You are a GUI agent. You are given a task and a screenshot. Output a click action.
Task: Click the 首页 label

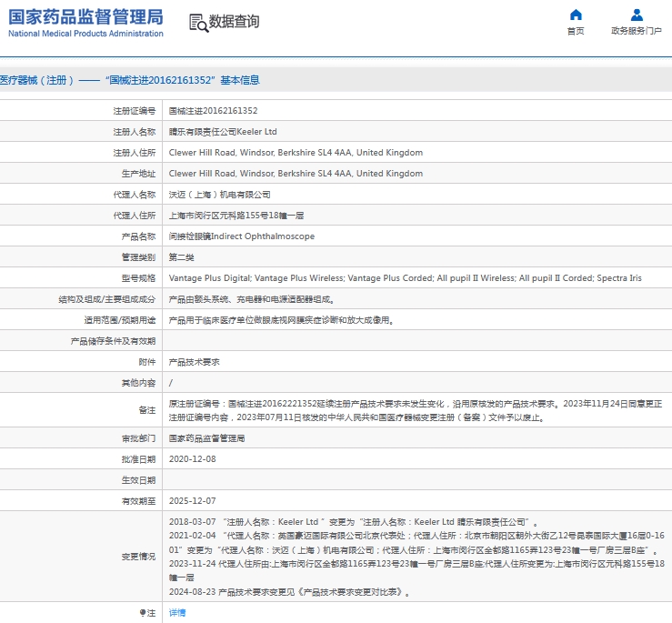pyautogui.click(x=576, y=31)
